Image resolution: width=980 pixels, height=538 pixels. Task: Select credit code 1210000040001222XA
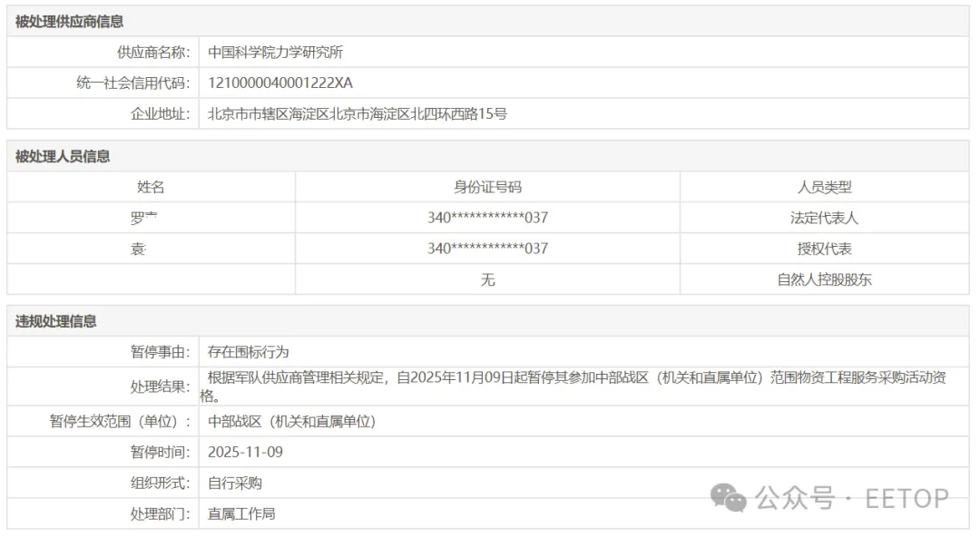click(279, 83)
